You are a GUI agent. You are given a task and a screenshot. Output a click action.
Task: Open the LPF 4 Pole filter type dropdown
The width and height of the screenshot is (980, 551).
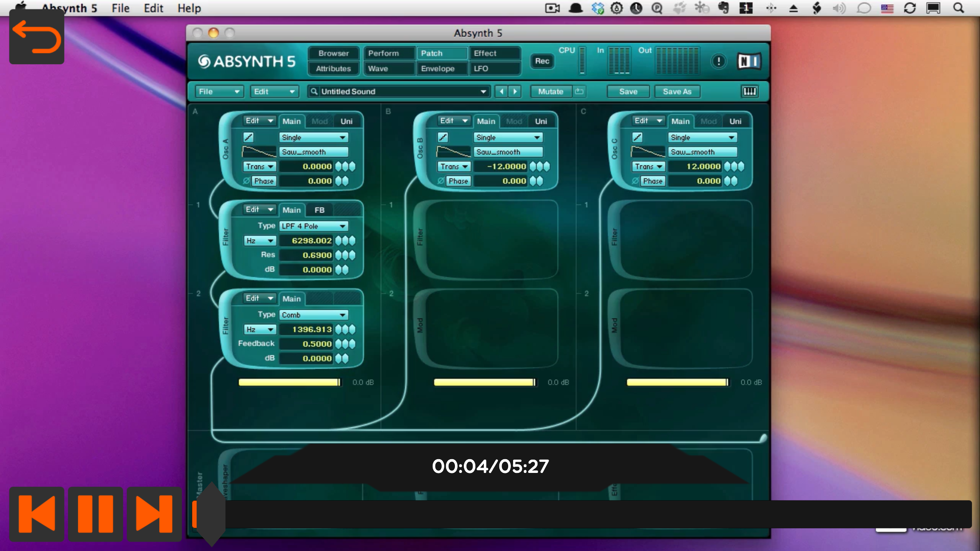click(313, 226)
